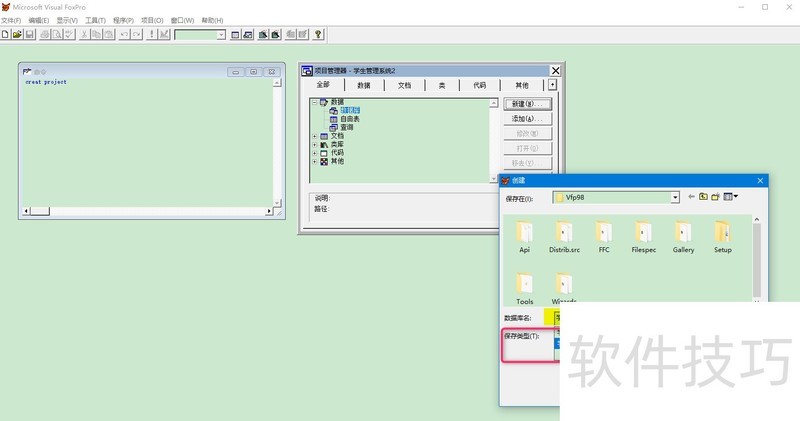Select the 自由表 tree item
This screenshot has height=421, width=800.
(350, 119)
